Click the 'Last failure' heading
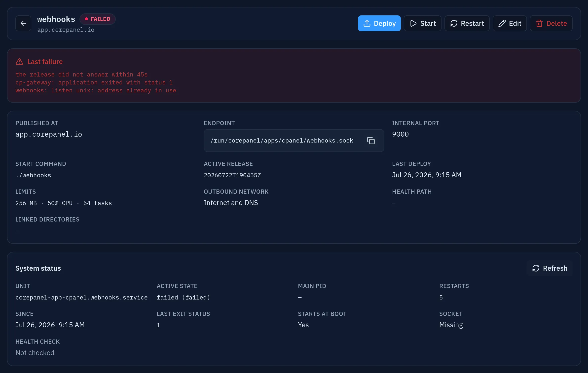The image size is (588, 373). 45,62
